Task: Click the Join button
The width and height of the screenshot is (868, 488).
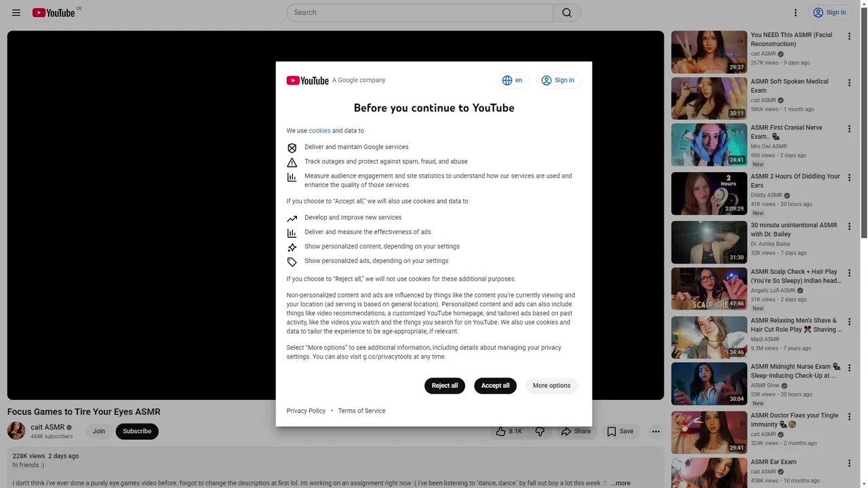Action: pos(99,431)
